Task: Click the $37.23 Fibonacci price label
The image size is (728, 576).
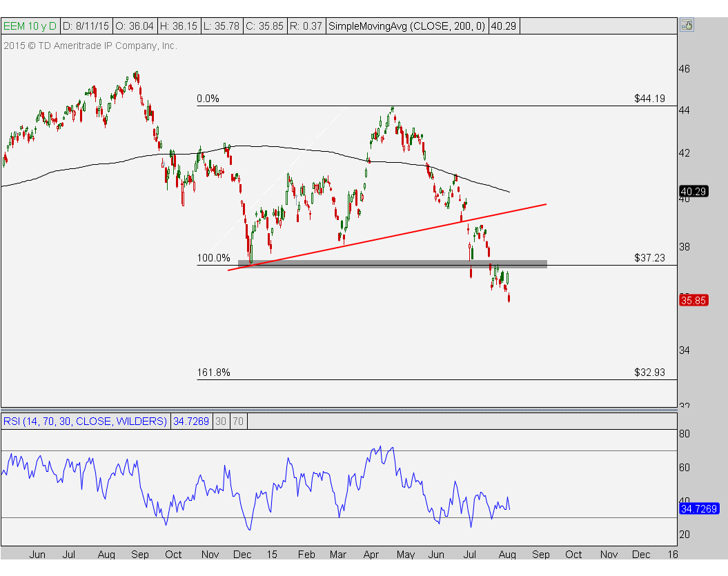Action: tap(649, 257)
